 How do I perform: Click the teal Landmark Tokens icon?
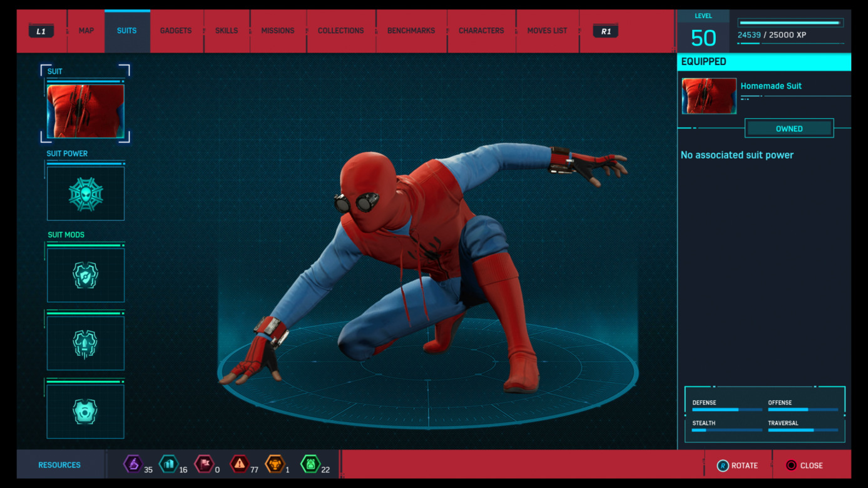tap(168, 464)
